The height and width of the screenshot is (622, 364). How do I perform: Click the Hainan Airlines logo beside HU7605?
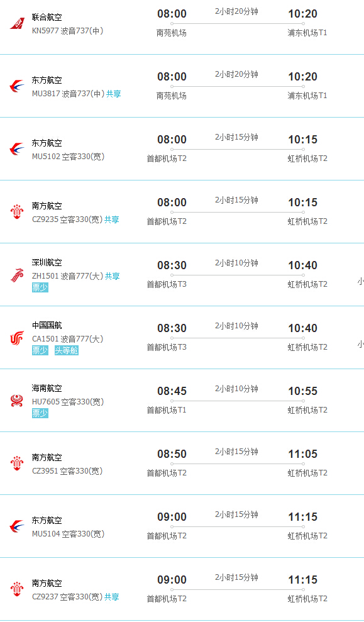pyautogui.click(x=17, y=401)
